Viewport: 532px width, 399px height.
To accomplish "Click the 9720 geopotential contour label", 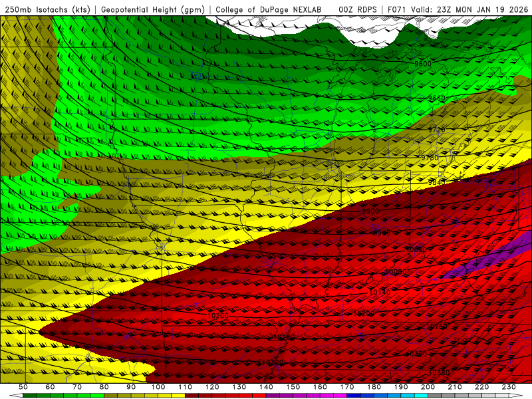I will (436, 130).
